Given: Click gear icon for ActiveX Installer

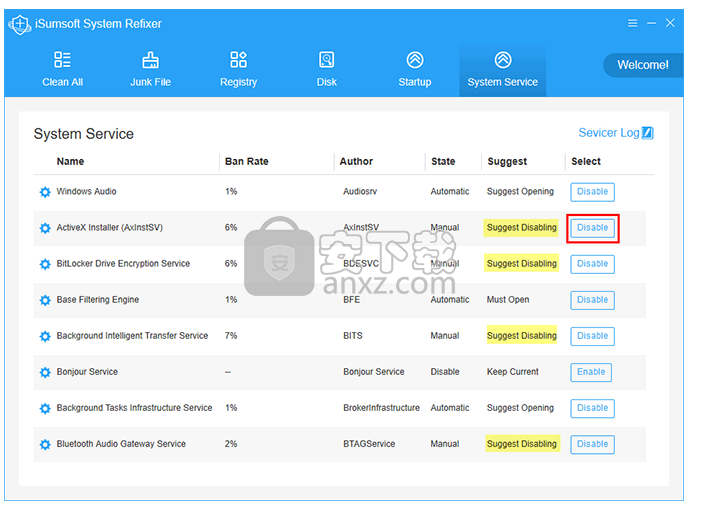Looking at the screenshot, I should (x=45, y=228).
